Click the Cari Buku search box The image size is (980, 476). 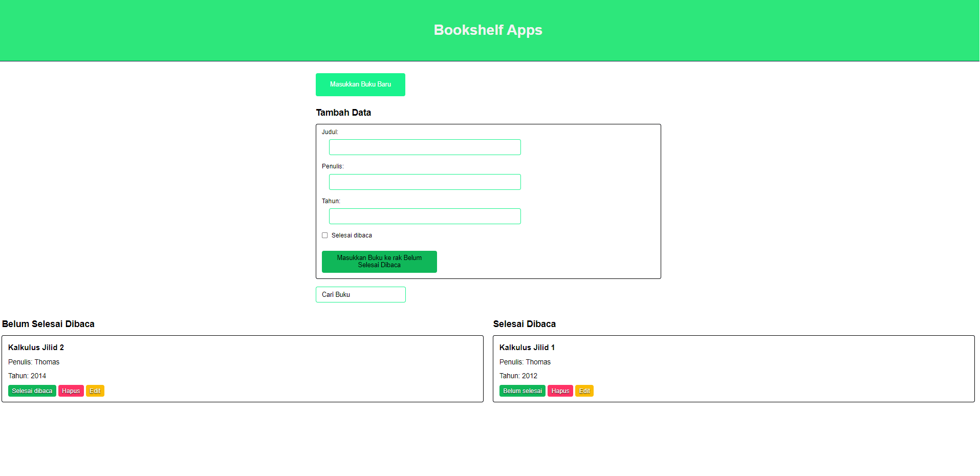pyautogui.click(x=360, y=294)
